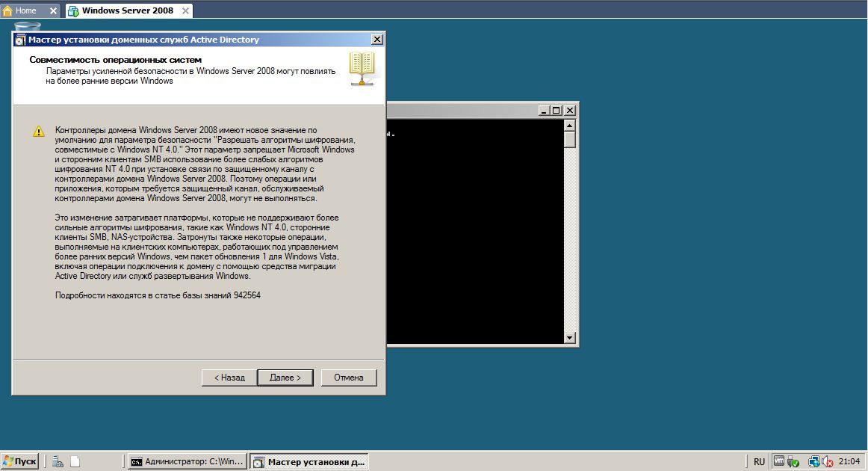Select the Windows Server 2008 tab
The height and width of the screenshot is (471, 868).
(128, 10)
